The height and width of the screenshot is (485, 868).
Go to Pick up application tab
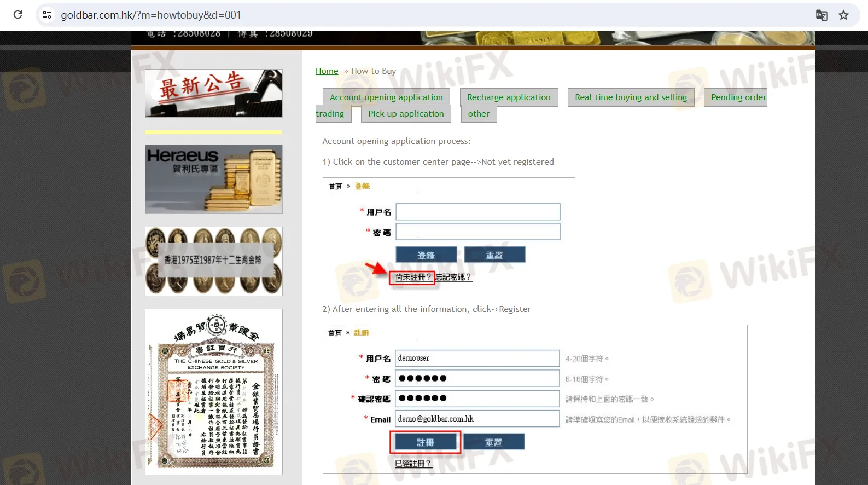click(x=406, y=114)
